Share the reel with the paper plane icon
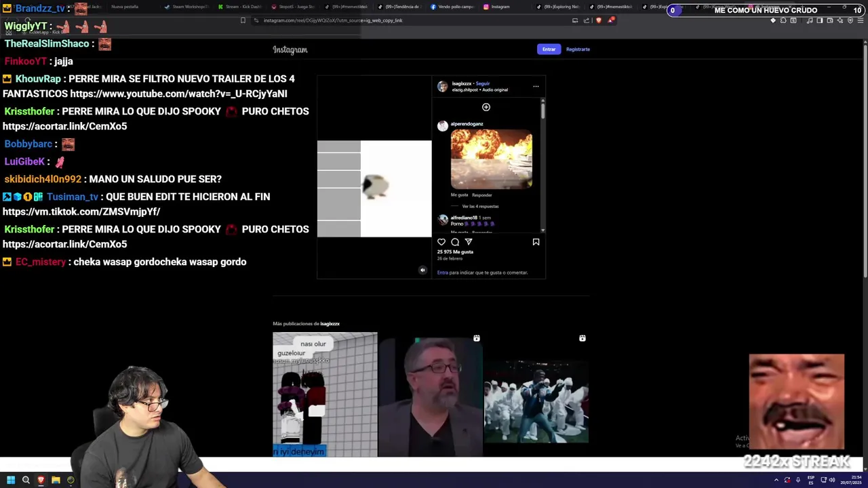Screen dimensions: 868x488 click(x=469, y=242)
